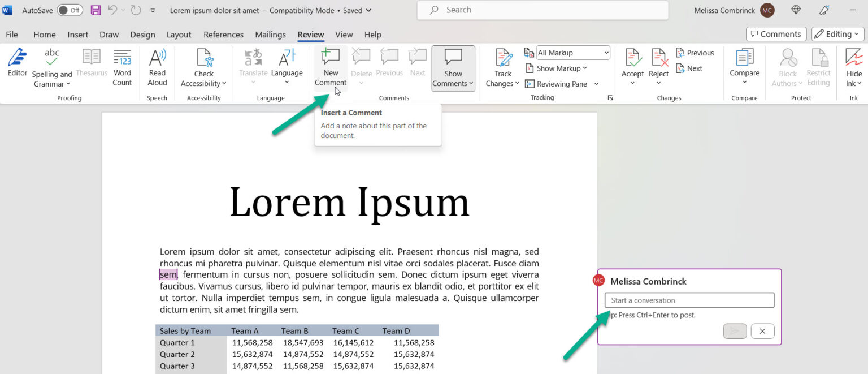This screenshot has width=868, height=374.
Task: Expand the Reject dropdown arrow
Action: tap(659, 83)
